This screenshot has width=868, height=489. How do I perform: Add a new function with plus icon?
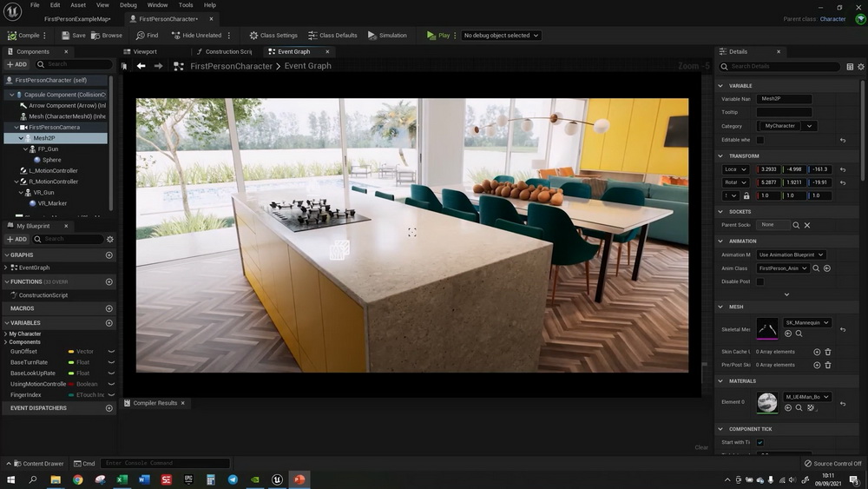pos(109,282)
